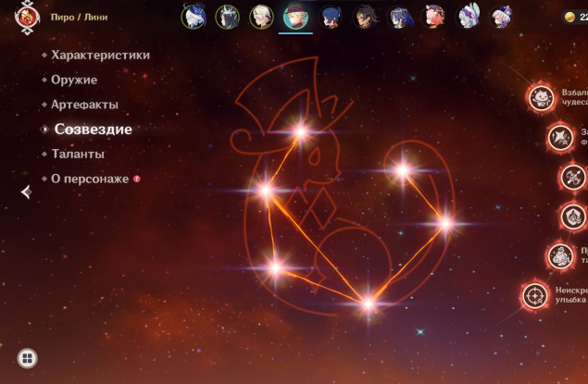Image resolution: width=588 pixels, height=384 pixels.
Task: Open the flame shield constellation node
Action: pos(573,217)
